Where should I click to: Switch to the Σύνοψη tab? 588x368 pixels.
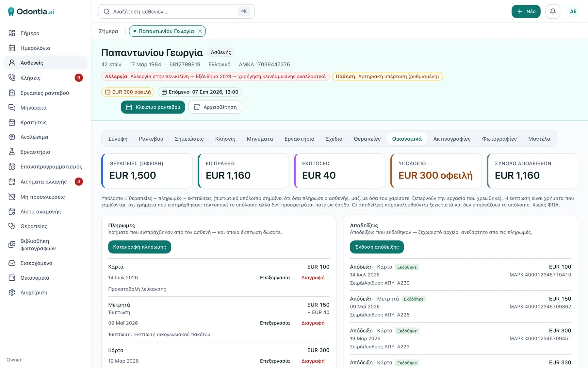coord(118,139)
